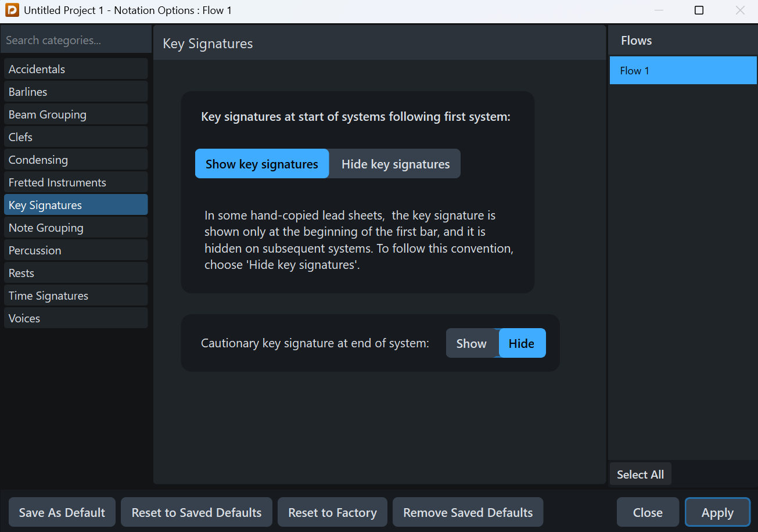Open Beam Grouping options

[x=76, y=114]
